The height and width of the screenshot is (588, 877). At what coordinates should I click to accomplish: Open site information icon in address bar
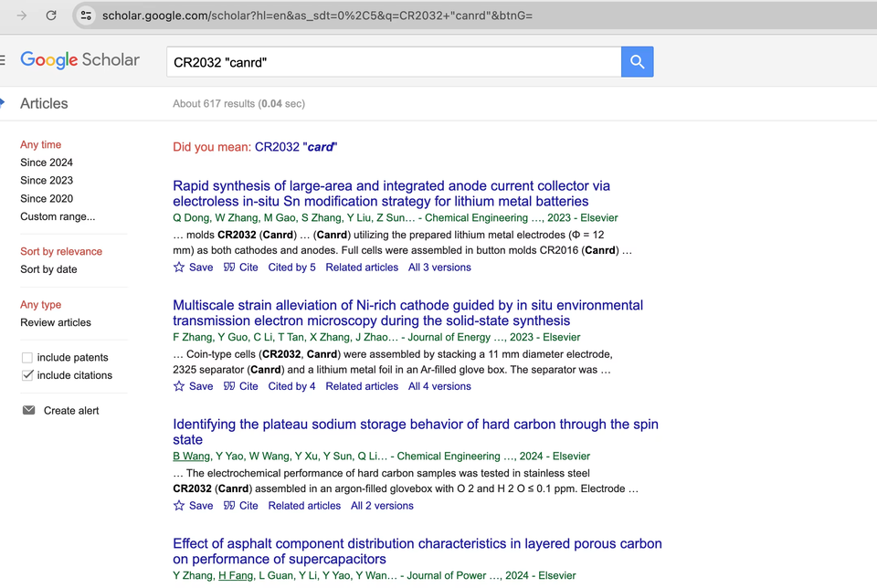click(86, 16)
